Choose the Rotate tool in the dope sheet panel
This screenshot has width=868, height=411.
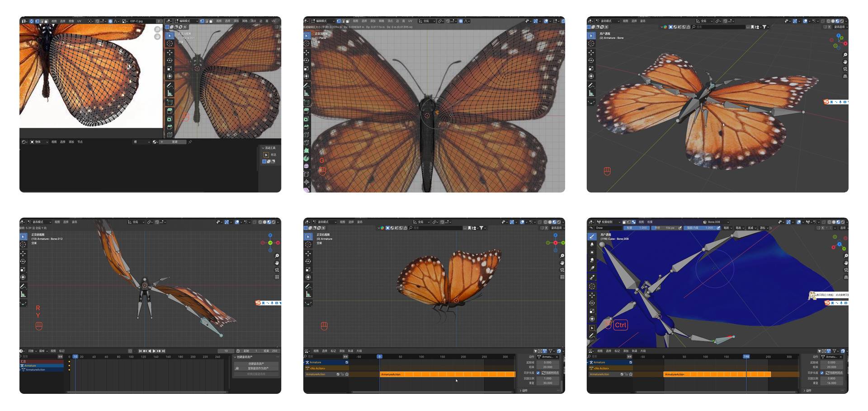tap(23, 262)
